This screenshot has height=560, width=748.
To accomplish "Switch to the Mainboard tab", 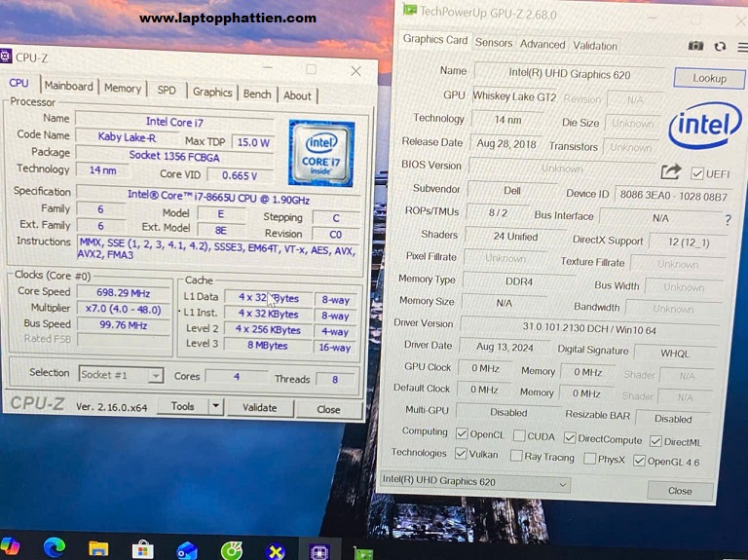I will 69,86.
